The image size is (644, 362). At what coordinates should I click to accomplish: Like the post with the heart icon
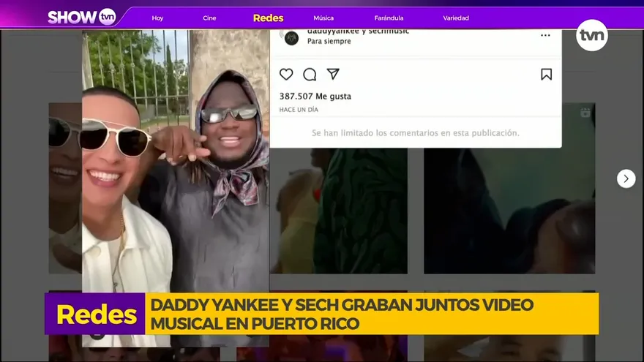(x=286, y=75)
